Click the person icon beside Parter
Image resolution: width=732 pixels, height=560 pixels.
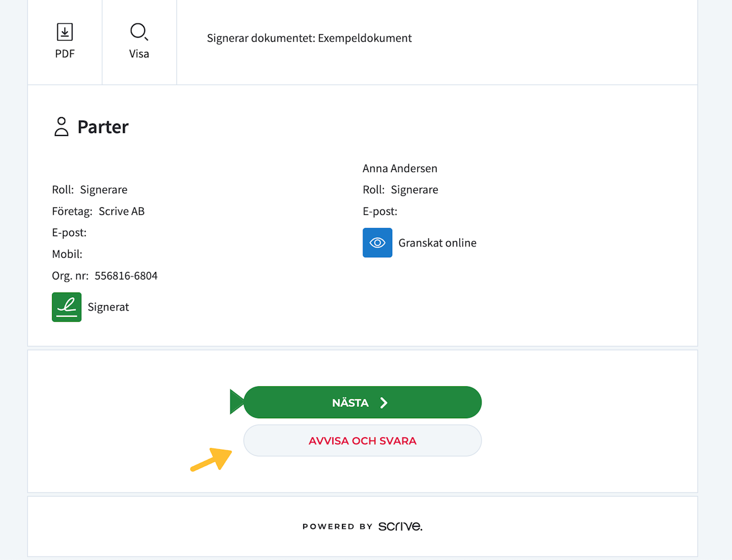point(61,126)
